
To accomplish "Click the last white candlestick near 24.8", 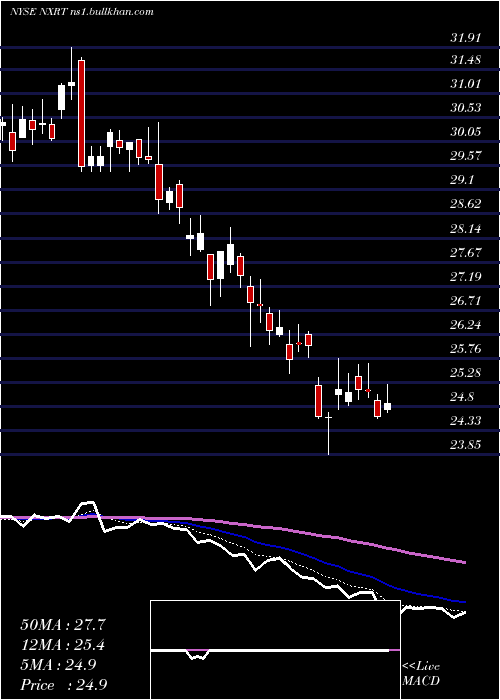I will pyautogui.click(x=388, y=406).
